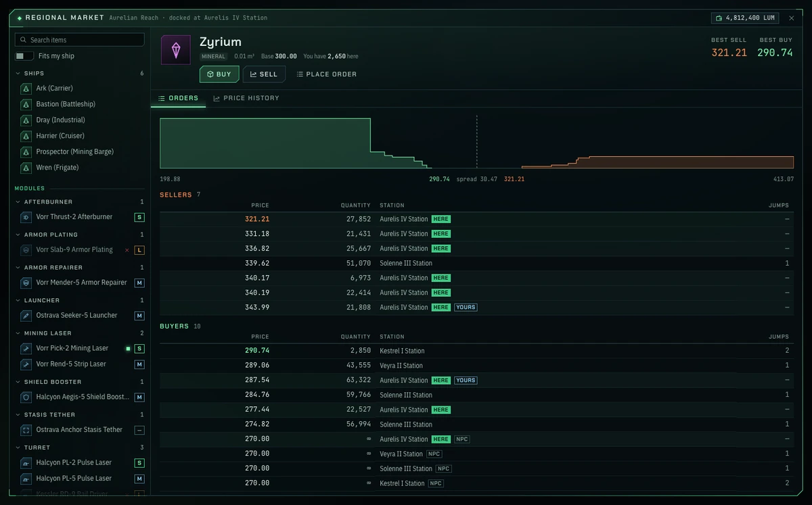Click the Halcyon Aegis-5 Shield Booster icon
812x505 pixels.
(26, 397)
